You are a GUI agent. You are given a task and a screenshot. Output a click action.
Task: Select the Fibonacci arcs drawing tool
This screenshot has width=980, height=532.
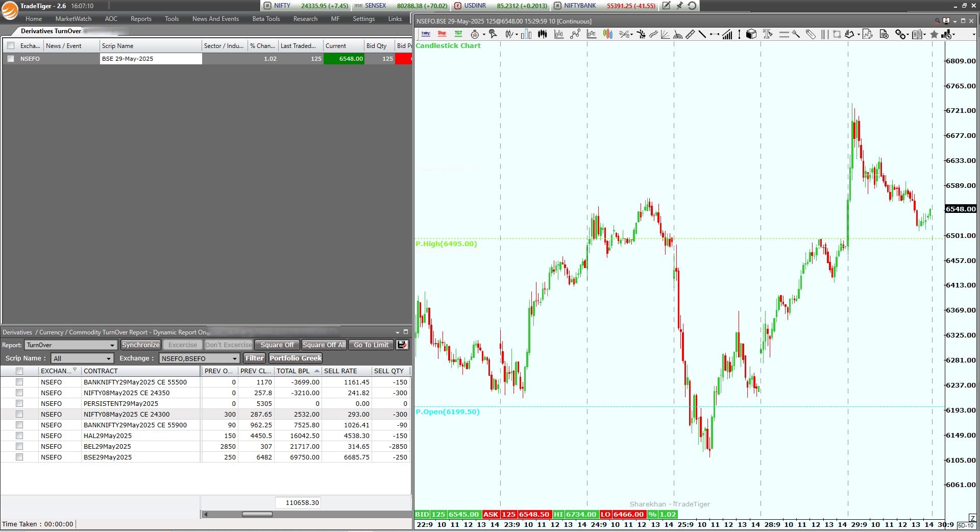678,35
